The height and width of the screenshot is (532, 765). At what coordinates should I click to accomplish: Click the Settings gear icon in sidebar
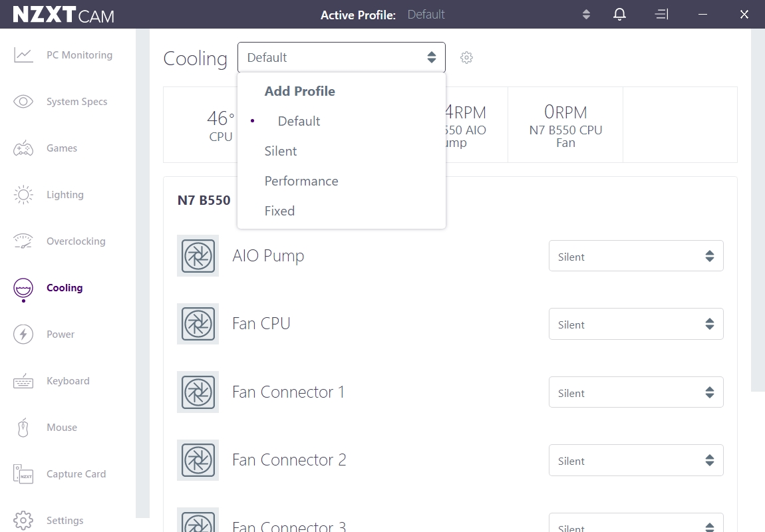click(x=23, y=520)
